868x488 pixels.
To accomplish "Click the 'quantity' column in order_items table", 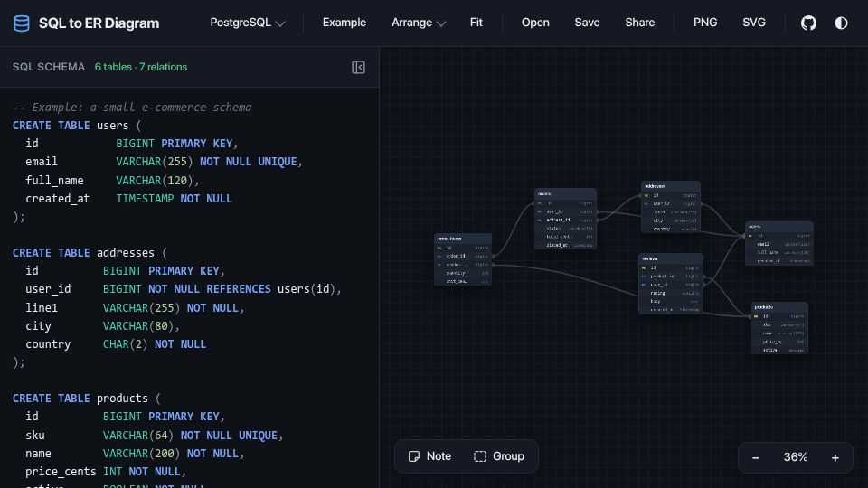I will click(463, 273).
